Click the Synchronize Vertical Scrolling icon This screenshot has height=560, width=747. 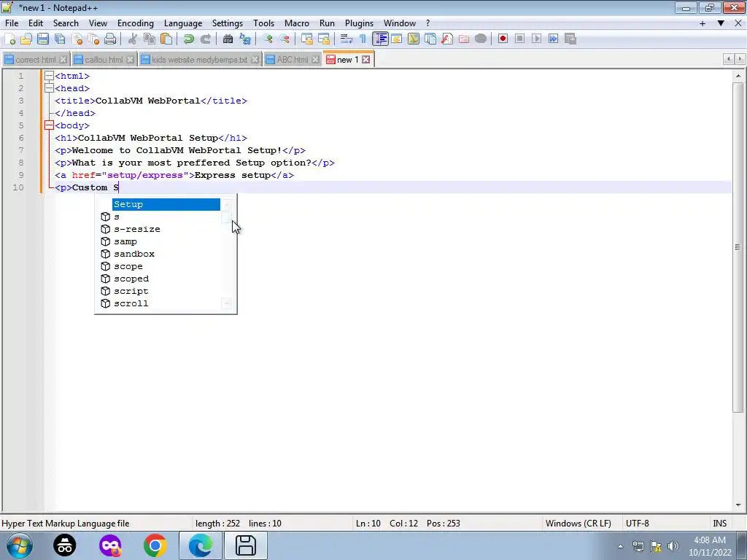[307, 39]
